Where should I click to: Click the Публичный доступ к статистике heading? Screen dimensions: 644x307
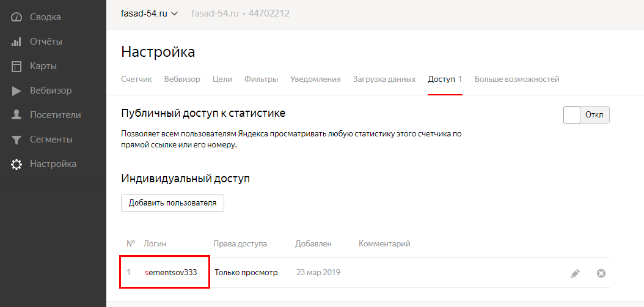203,113
